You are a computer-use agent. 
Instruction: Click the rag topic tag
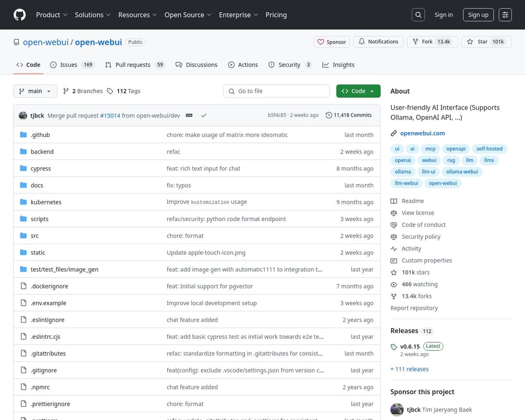[x=451, y=160]
